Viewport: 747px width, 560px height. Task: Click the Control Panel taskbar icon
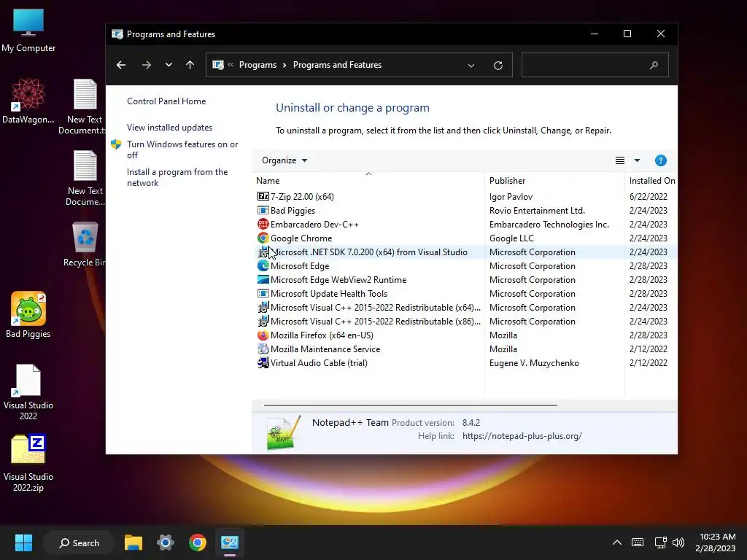(x=230, y=542)
